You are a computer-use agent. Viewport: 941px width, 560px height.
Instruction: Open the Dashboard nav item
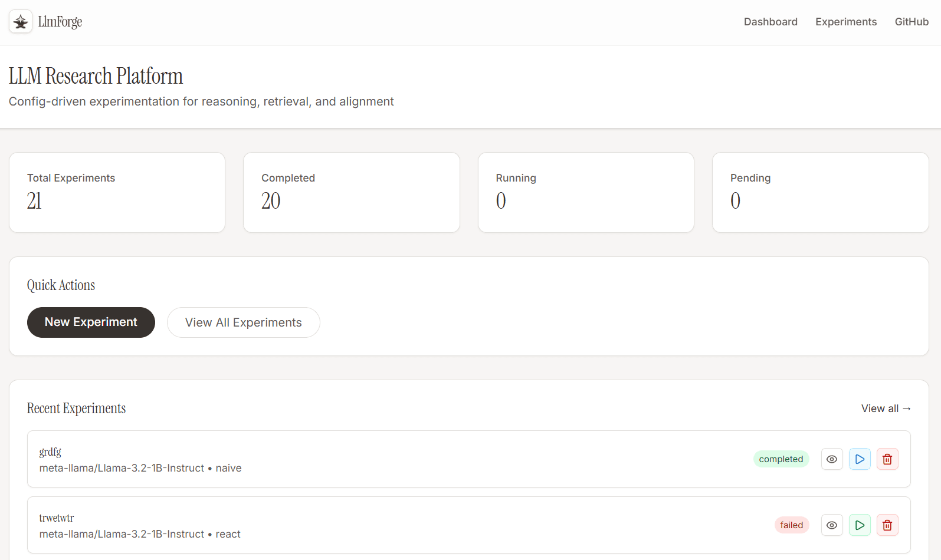(x=770, y=22)
